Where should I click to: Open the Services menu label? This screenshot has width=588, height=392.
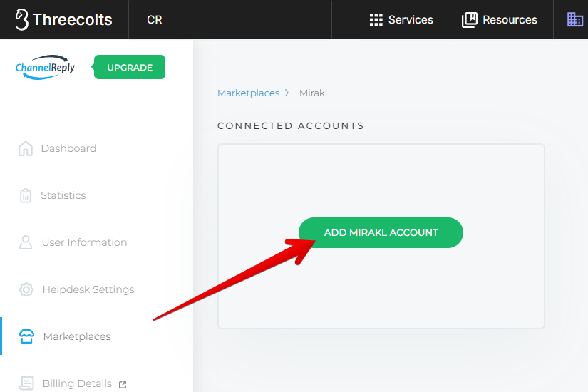pyautogui.click(x=411, y=19)
